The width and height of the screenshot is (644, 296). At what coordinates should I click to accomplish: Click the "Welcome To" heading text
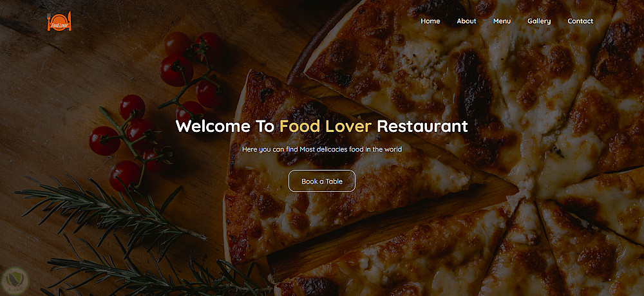225,126
